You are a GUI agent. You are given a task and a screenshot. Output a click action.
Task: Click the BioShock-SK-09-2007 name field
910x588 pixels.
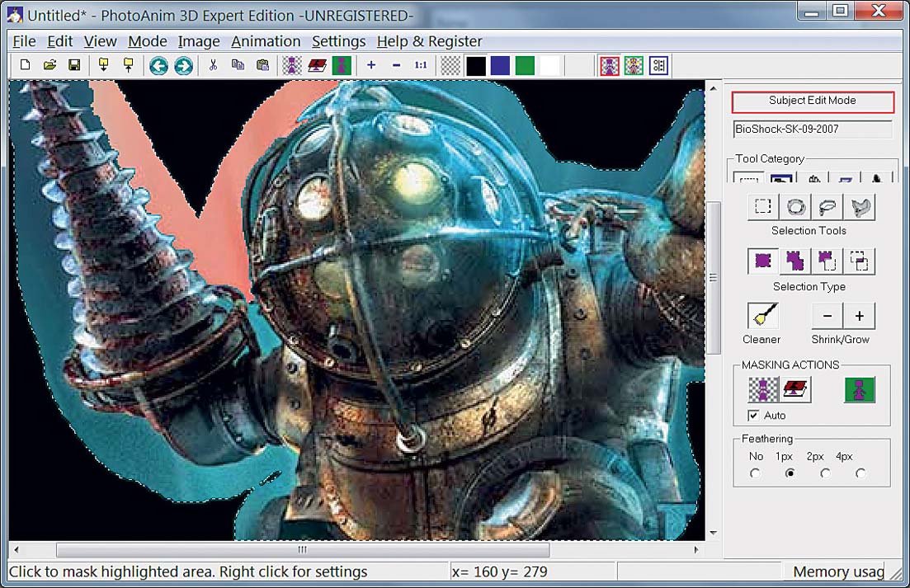[x=813, y=129]
